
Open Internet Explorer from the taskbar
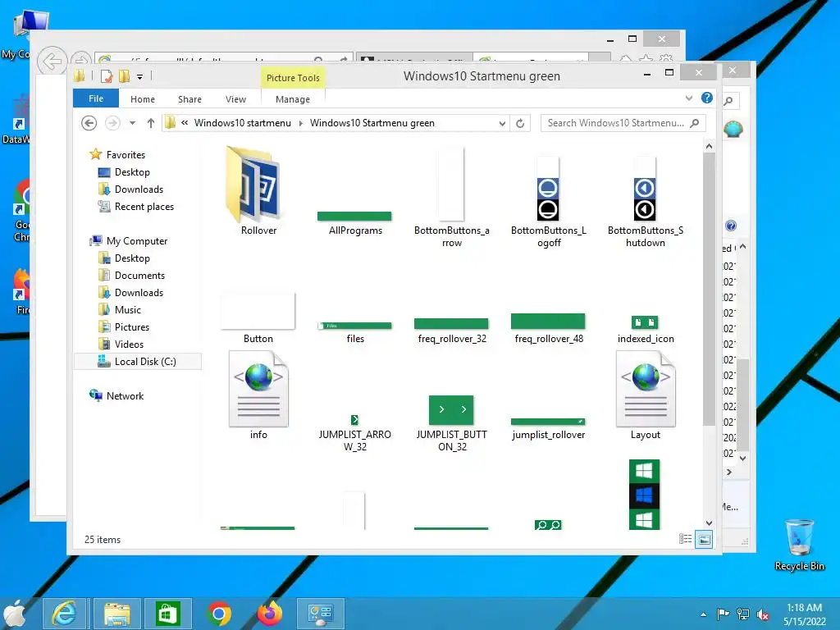click(63, 614)
